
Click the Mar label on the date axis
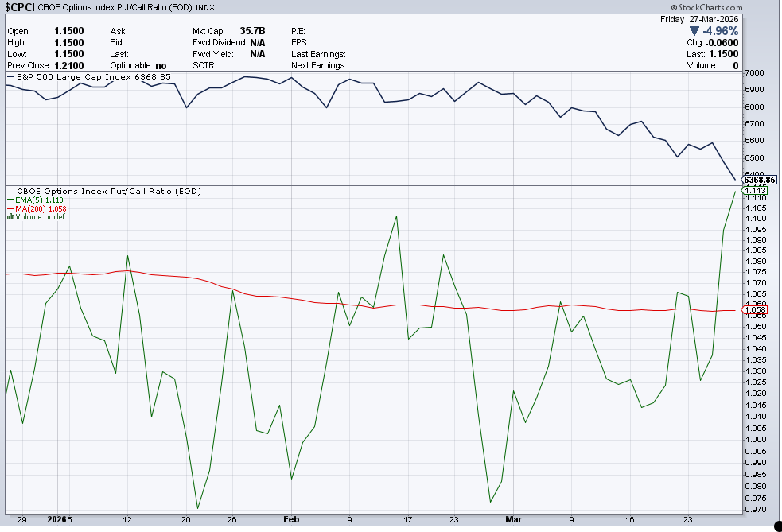coord(514,519)
